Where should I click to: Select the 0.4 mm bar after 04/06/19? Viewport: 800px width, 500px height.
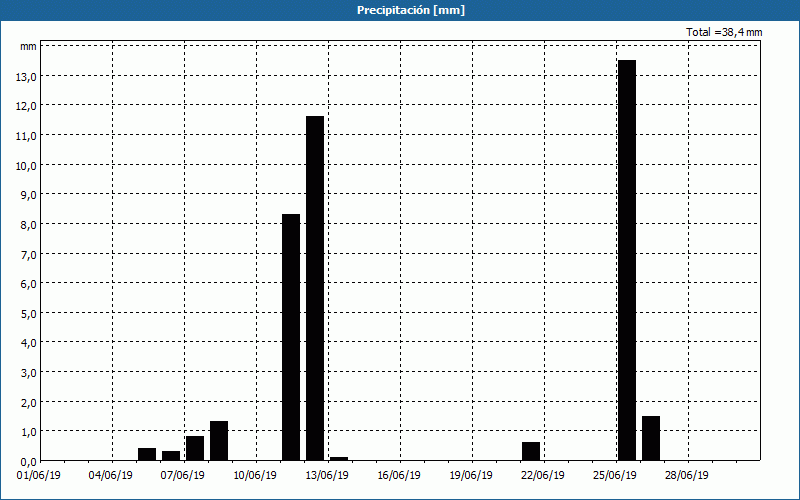(147, 454)
